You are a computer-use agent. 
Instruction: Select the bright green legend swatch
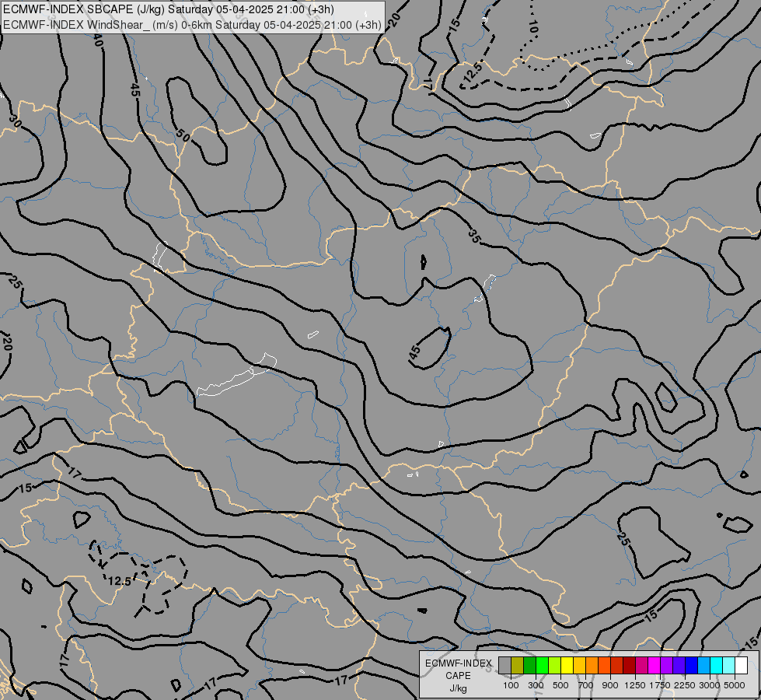[x=542, y=666]
